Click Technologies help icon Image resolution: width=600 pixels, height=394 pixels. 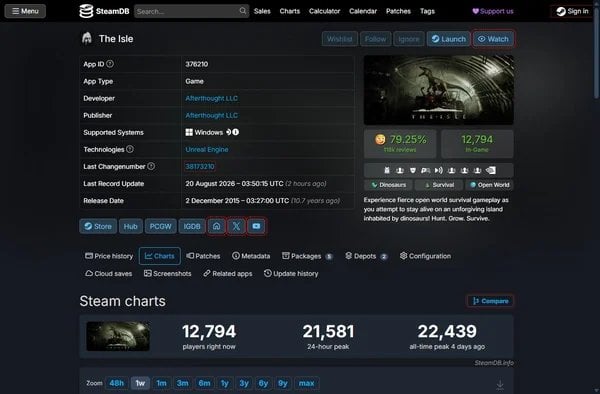coord(130,149)
